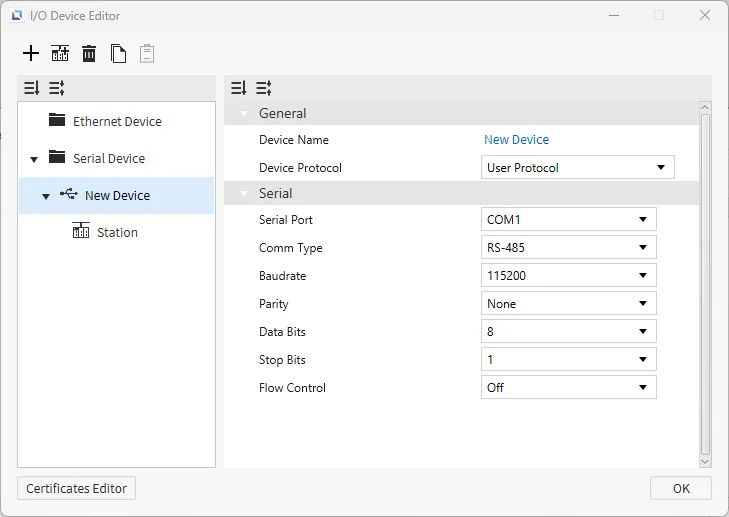Collapse the Serial Device tree node
The image size is (729, 517).
tap(34, 159)
